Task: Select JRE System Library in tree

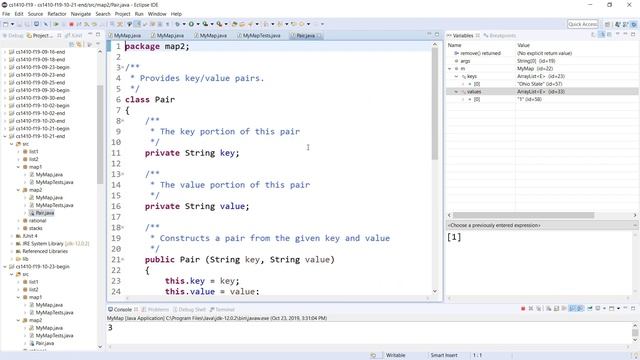Action: [x=53, y=244]
